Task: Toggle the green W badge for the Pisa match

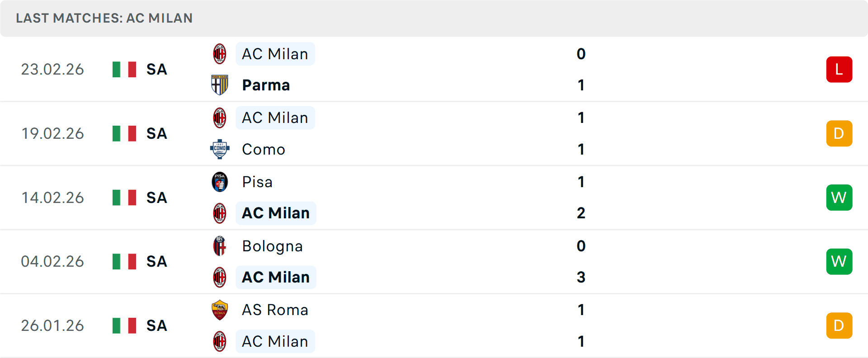Action: coord(839,198)
